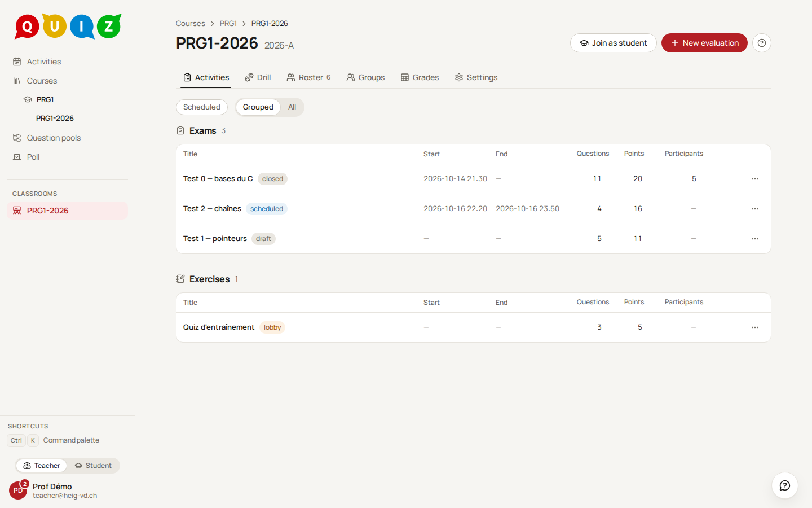The image size is (812, 508).
Task: Click the scheduled status badge
Action: pyautogui.click(x=267, y=209)
